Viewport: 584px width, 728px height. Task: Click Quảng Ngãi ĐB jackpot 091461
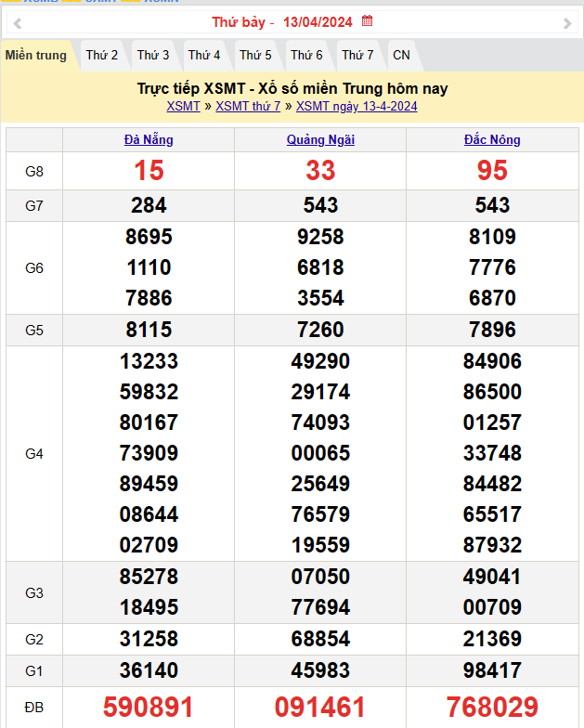tap(319, 708)
